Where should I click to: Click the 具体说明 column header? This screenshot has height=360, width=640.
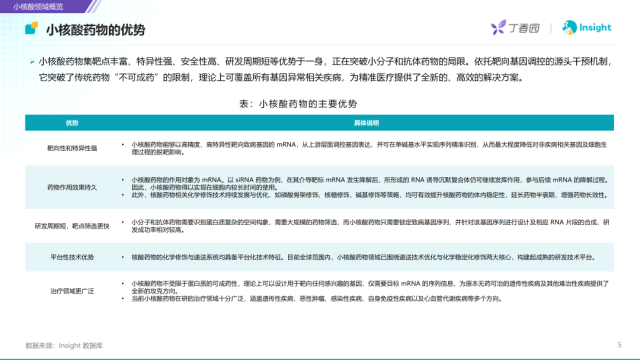click(x=366, y=123)
